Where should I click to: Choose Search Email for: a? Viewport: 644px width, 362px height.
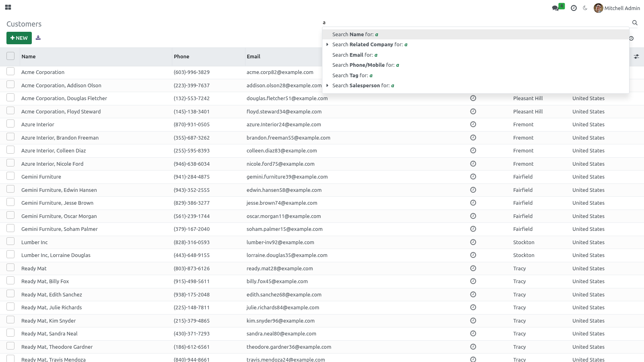pos(476,55)
